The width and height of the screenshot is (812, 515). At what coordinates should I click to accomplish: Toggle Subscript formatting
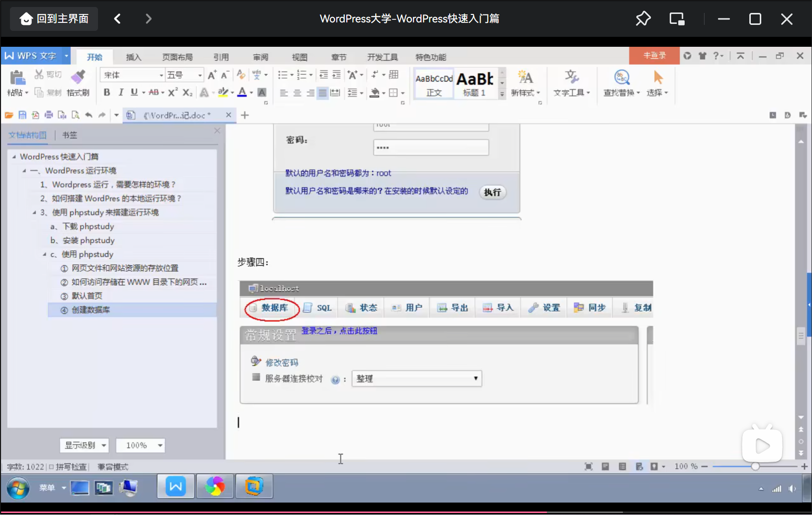pyautogui.click(x=187, y=92)
